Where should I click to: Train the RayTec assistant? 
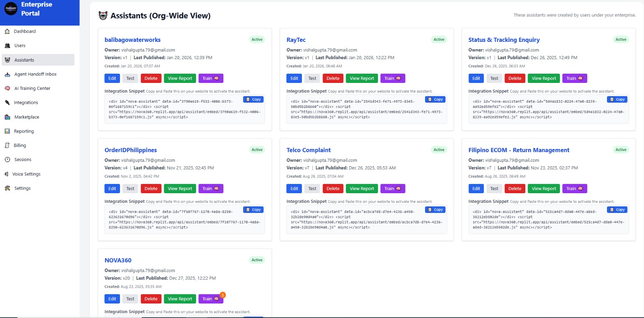coord(392,78)
